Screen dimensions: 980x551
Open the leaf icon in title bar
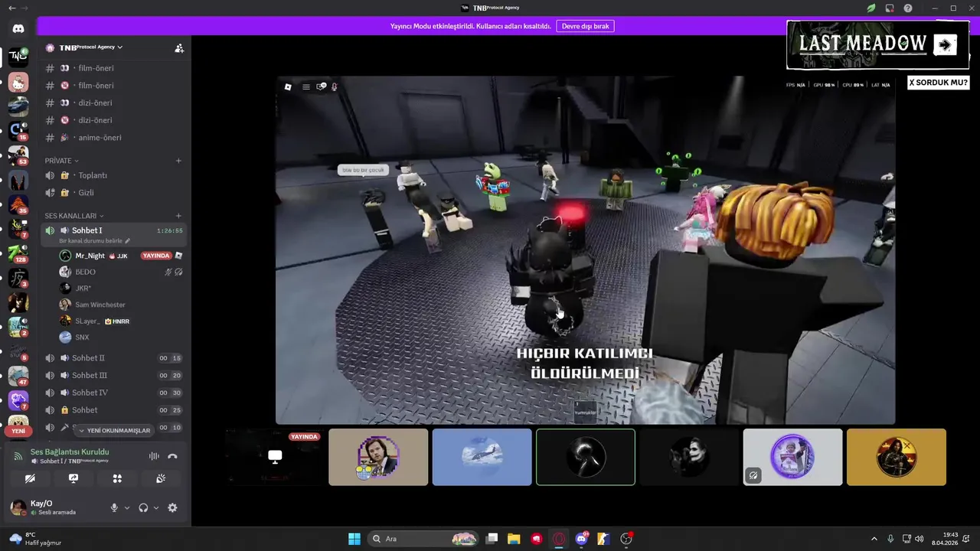coord(871,8)
